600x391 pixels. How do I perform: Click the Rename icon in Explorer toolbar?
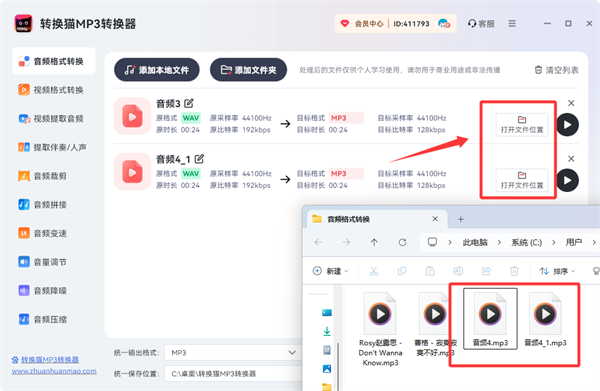(458, 271)
